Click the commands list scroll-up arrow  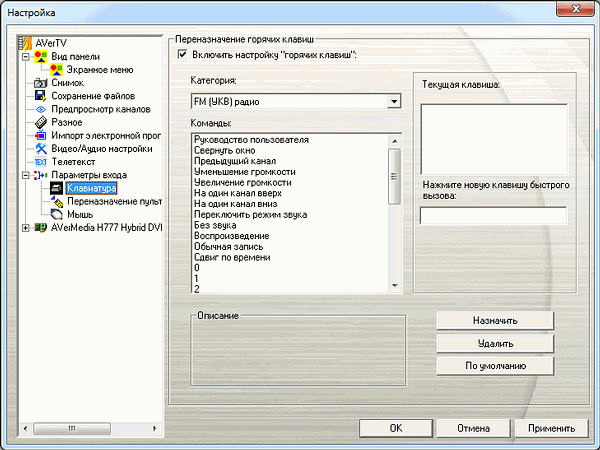click(394, 141)
